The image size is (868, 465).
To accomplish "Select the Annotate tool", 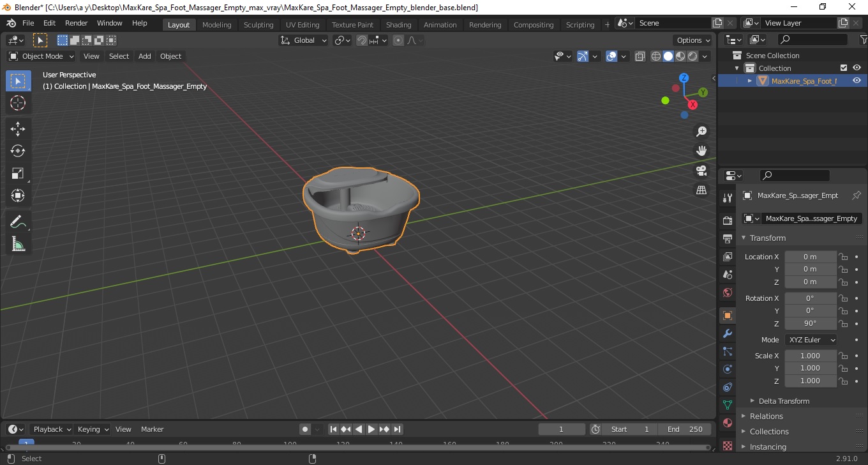I will 18,222.
